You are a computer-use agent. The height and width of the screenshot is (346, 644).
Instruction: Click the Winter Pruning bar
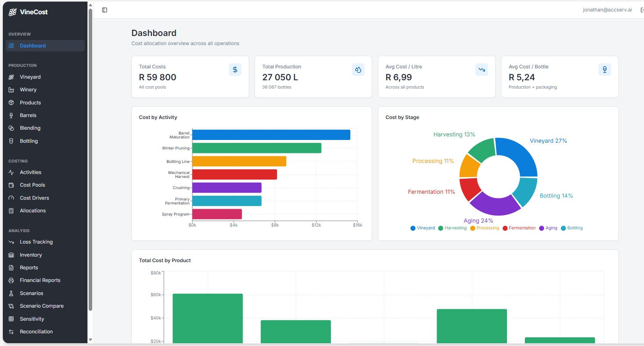[x=257, y=148]
